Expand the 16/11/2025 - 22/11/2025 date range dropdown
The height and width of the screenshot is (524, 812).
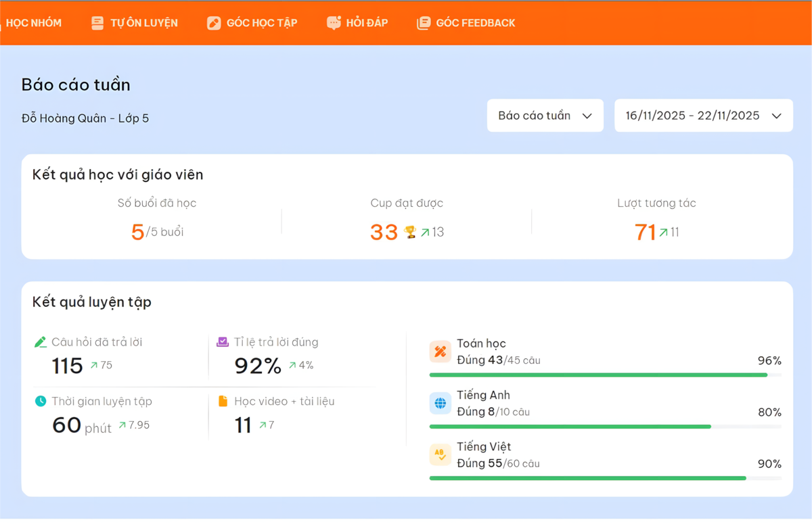click(693, 116)
